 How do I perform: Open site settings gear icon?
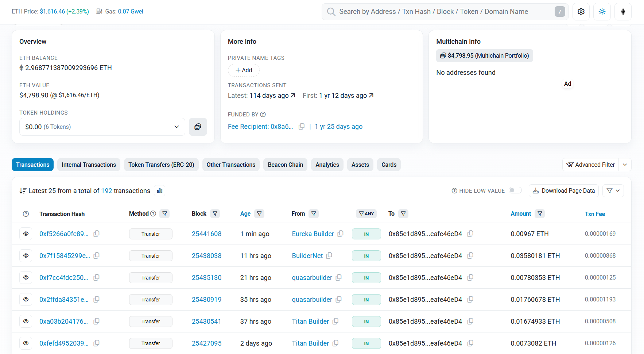coord(581,12)
